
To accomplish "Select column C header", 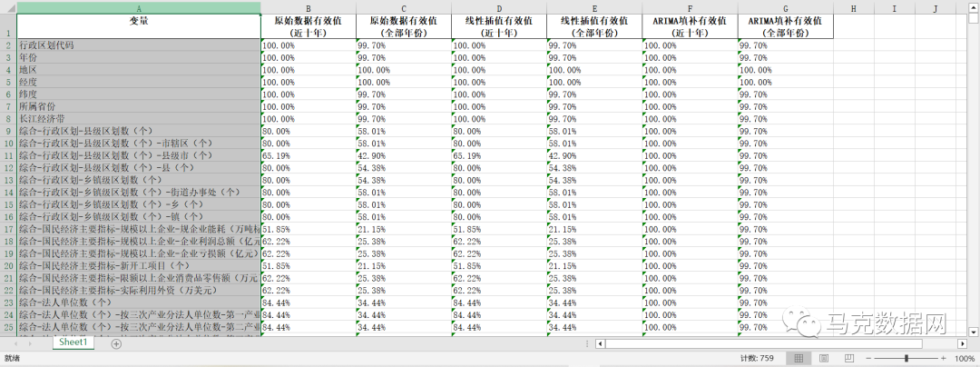I will (404, 7).
